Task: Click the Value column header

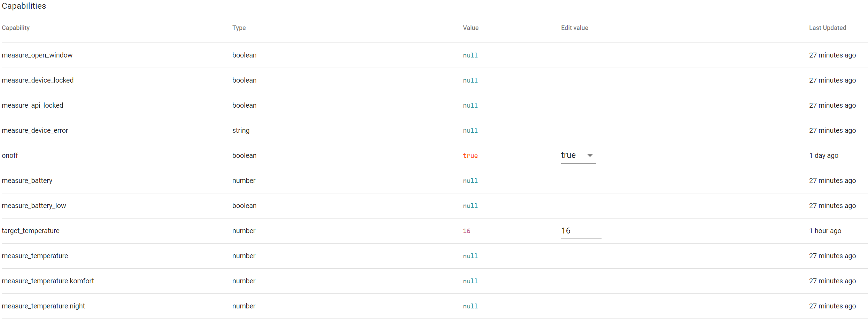Action: coord(471,28)
